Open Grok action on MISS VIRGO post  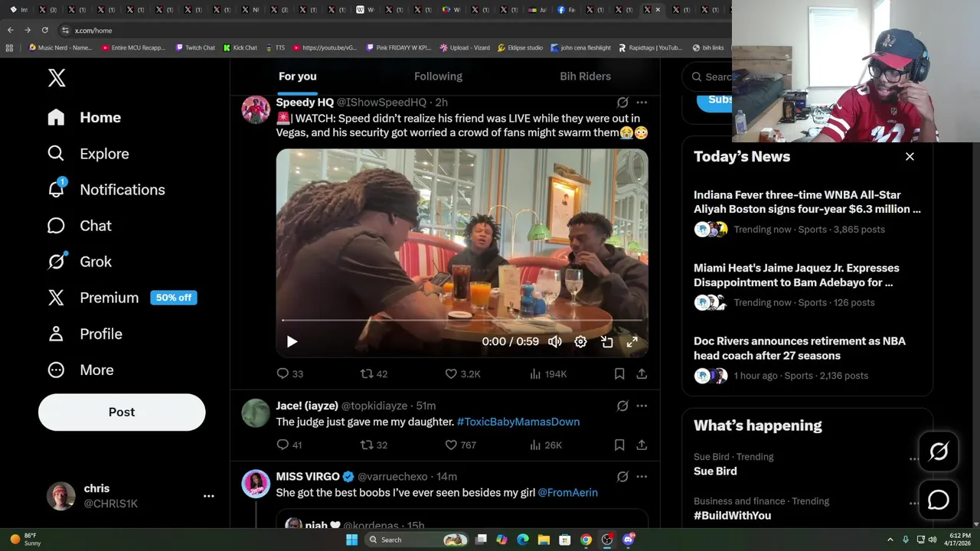coord(622,477)
